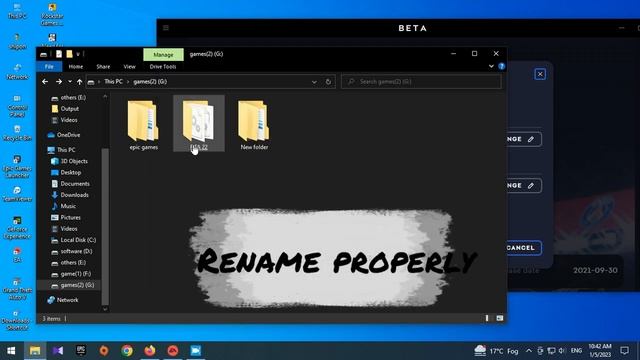Click upper CHANGE button in BETA dialog

pos(523,139)
